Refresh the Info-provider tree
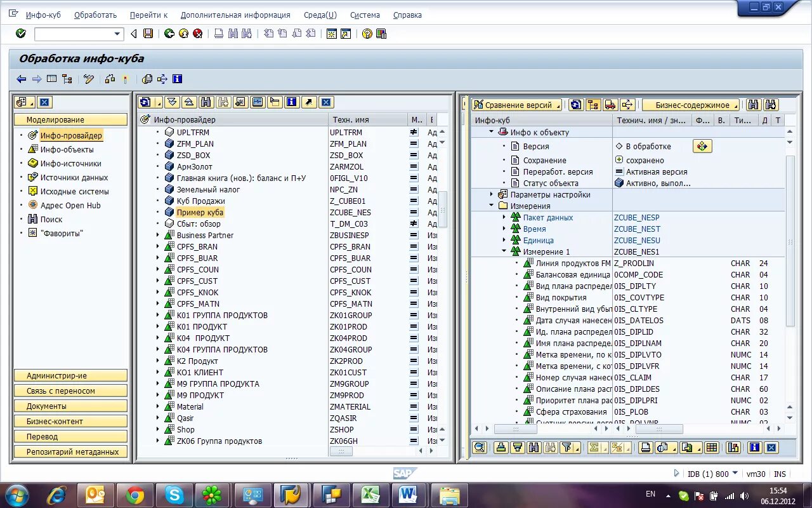 click(x=145, y=102)
